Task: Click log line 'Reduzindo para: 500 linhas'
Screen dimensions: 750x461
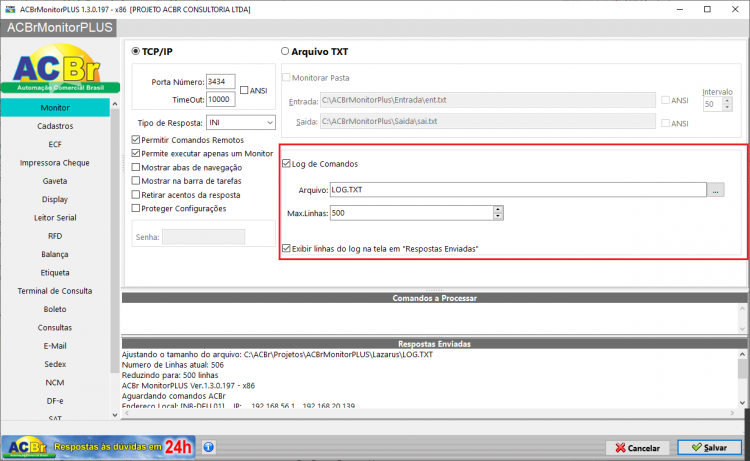Action: coord(170,375)
